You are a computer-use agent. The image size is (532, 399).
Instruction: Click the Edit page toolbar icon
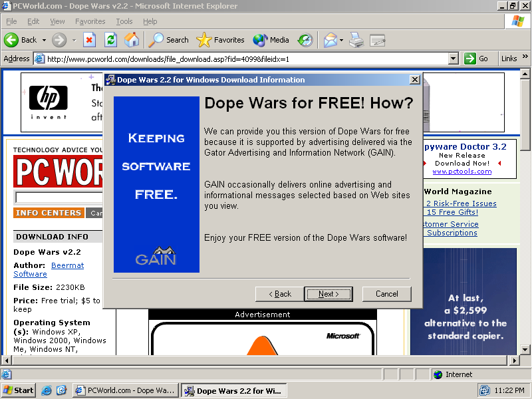pyautogui.click(x=377, y=40)
